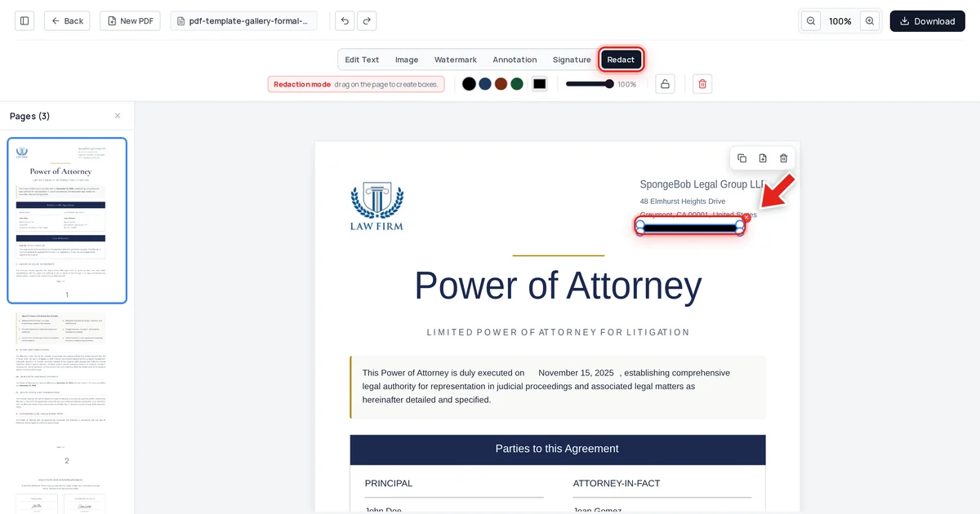Click the 48 Elmhurst Heights Drive line
This screenshot has width=980, height=514.
(683, 202)
